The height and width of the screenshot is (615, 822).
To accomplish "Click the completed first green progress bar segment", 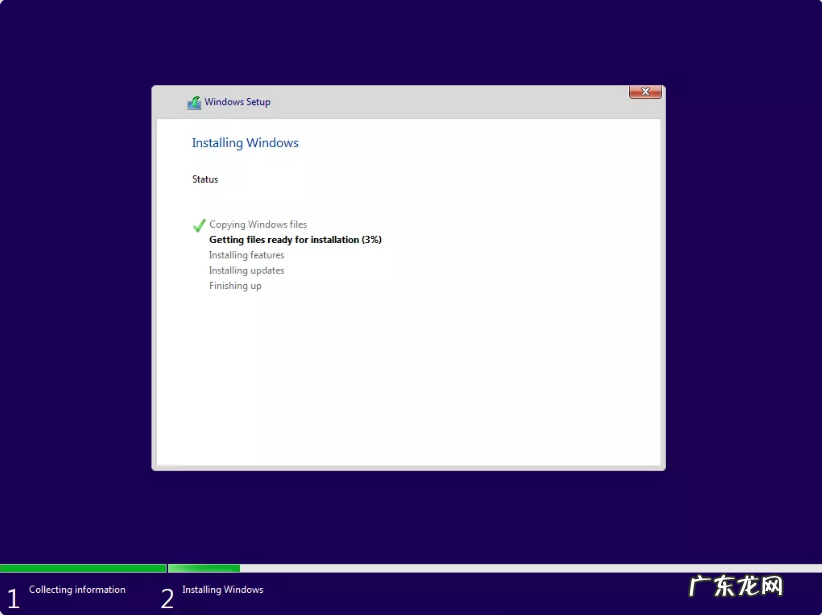I will click(82, 568).
